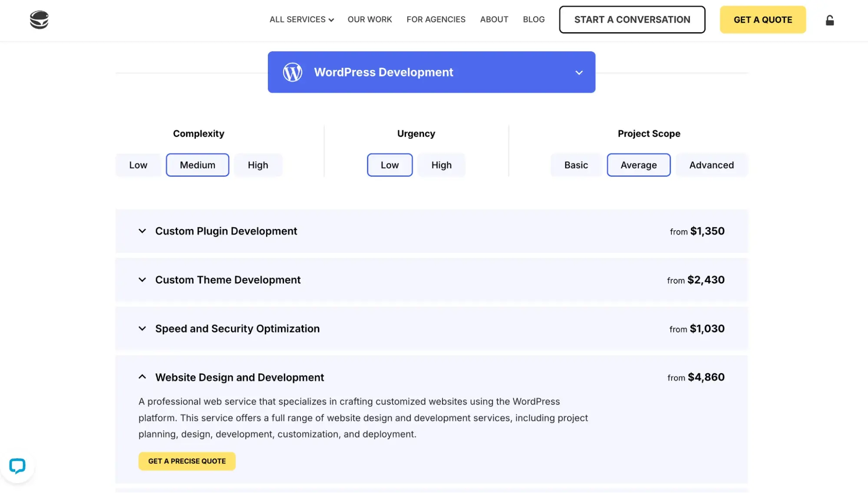Viewport: 868px width, 493px height.
Task: Expand Speed and Security Optimization row
Action: pyautogui.click(x=431, y=328)
